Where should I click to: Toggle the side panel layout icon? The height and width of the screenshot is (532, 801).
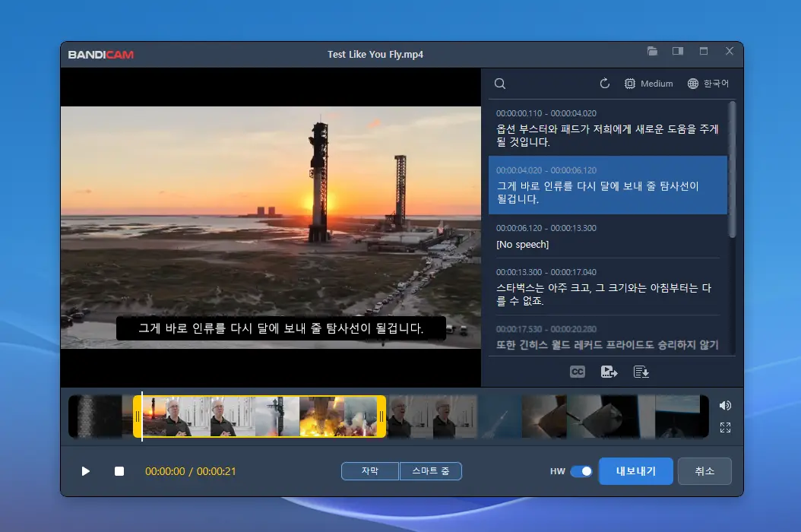[678, 51]
